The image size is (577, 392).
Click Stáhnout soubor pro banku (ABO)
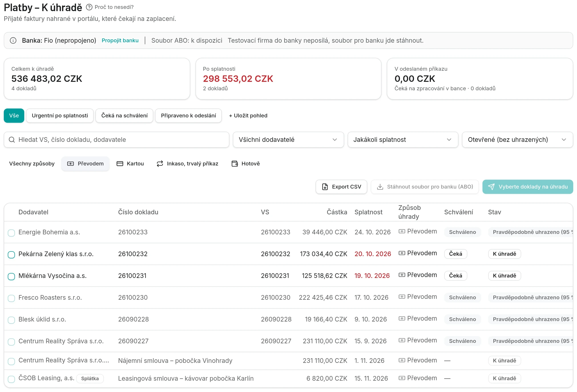(425, 187)
